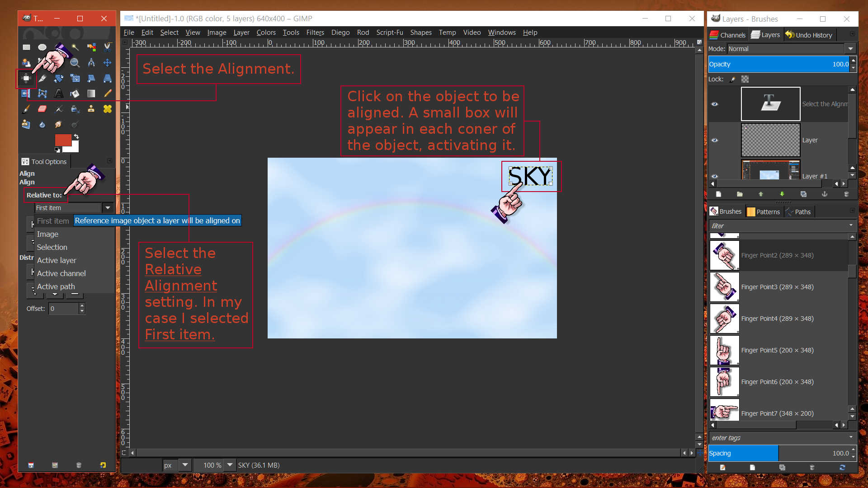Select the Eraser tool
868x488 pixels.
(x=42, y=109)
